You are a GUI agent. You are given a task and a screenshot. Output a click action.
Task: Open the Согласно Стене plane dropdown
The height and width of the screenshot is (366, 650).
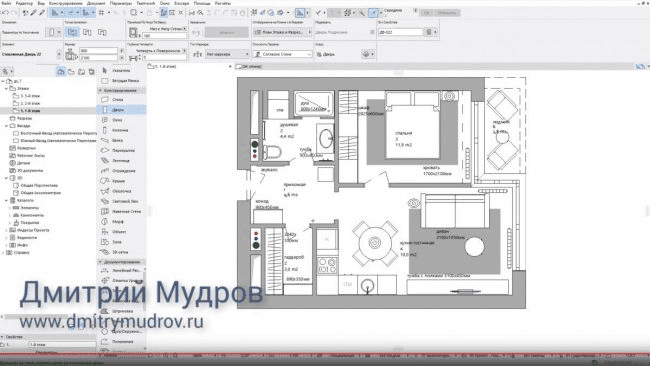pyautogui.click(x=283, y=54)
